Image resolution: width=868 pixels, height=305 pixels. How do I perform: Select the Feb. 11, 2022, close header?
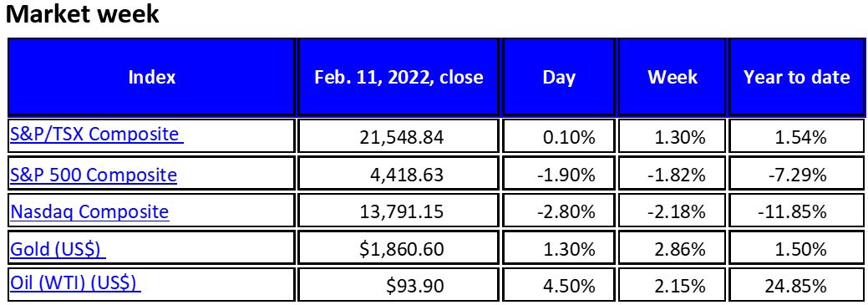(x=398, y=77)
